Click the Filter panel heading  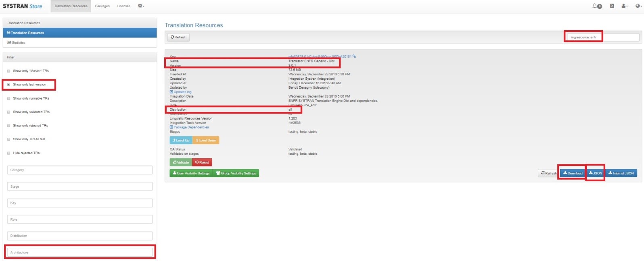pyautogui.click(x=80, y=57)
